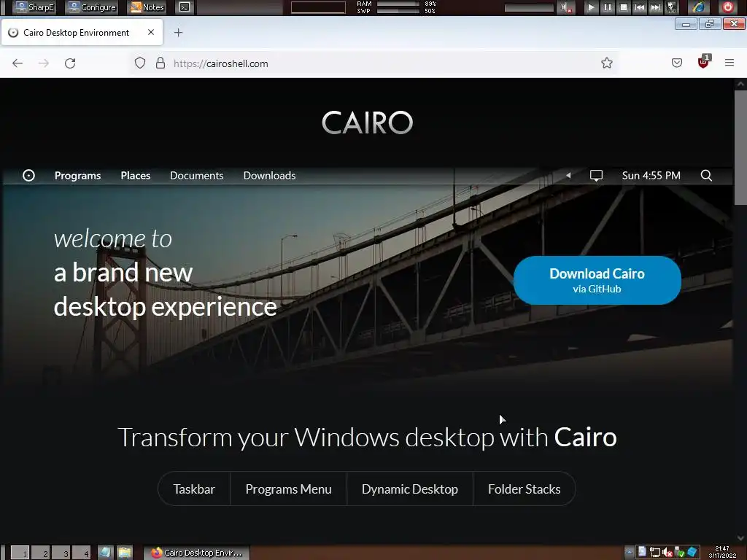Viewport: 747px width, 560px height.
Task: Click the Stop media control
Action: (624, 7)
